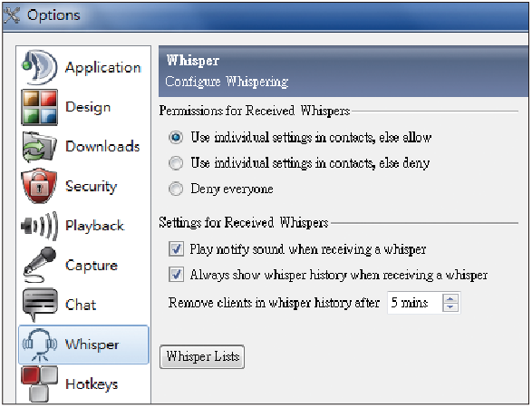This screenshot has width=532, height=408.
Task: Switch to the Playback label in sidebar
Action: pyautogui.click(x=94, y=226)
